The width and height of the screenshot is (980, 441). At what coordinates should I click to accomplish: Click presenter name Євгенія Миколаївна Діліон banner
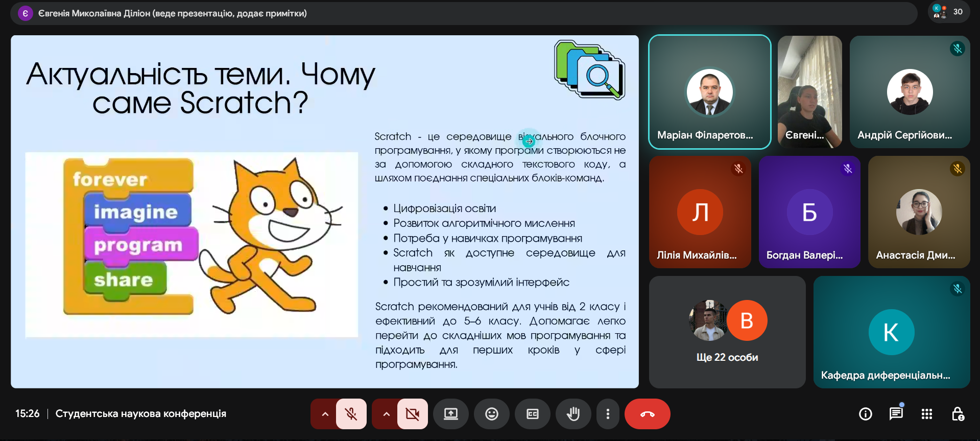click(173, 13)
